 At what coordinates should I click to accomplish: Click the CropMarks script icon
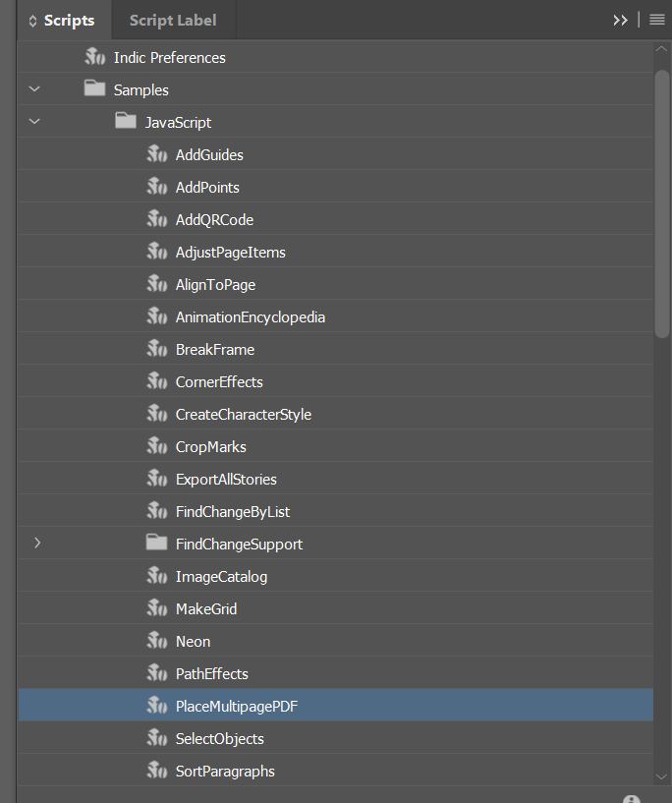pos(157,446)
